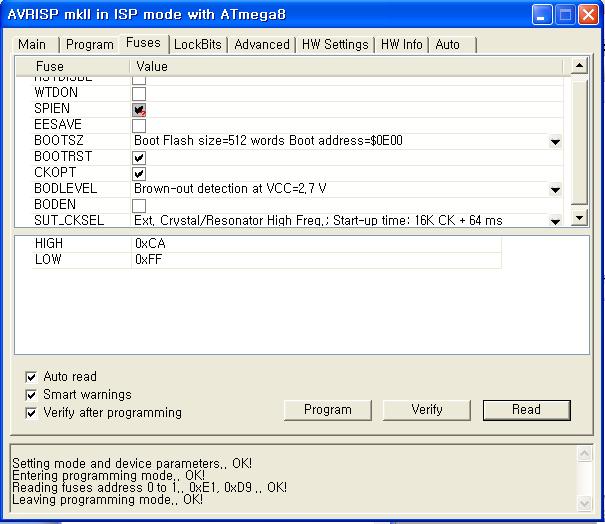
Task: Open the BODLEVEL dropdown arrow
Action: coord(555,189)
